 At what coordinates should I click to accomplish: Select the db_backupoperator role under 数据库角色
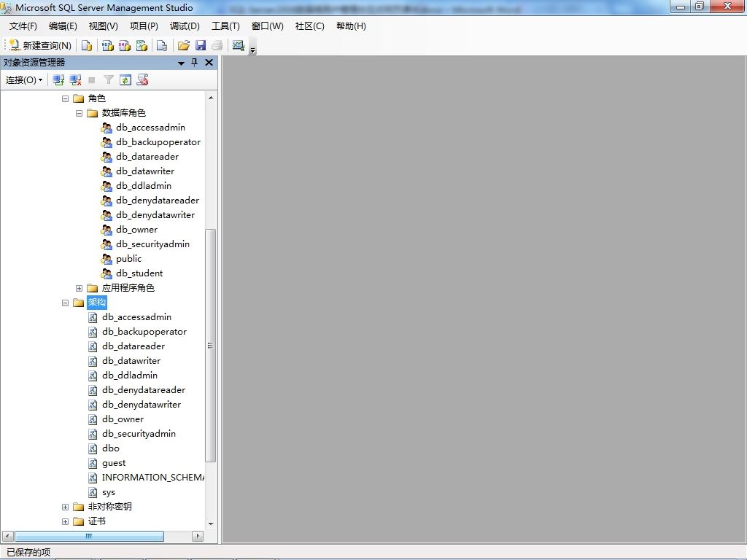[x=158, y=142]
